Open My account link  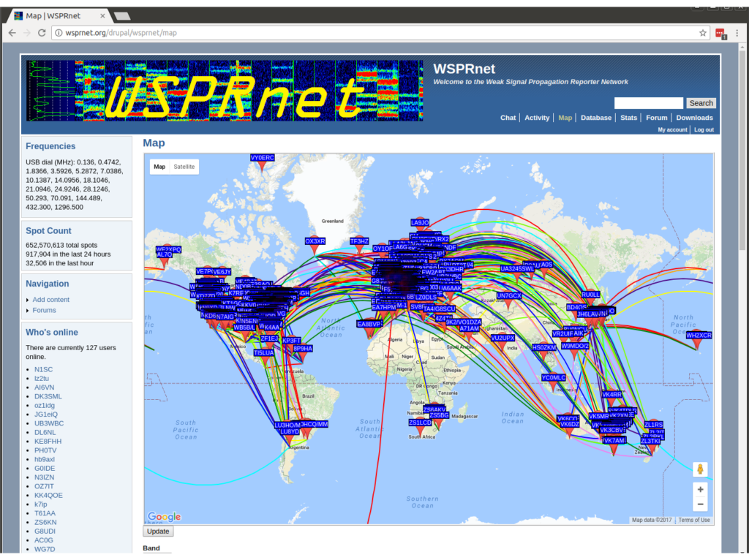pos(672,130)
